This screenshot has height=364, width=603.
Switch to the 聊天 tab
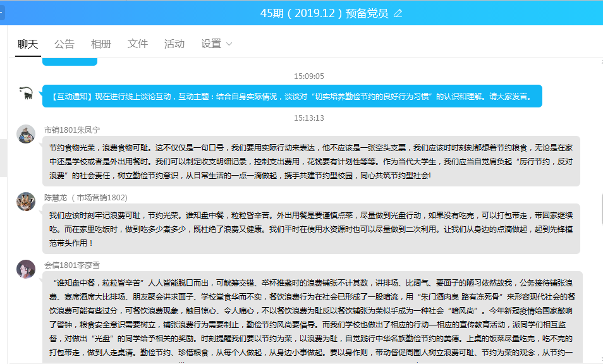pyautogui.click(x=28, y=44)
